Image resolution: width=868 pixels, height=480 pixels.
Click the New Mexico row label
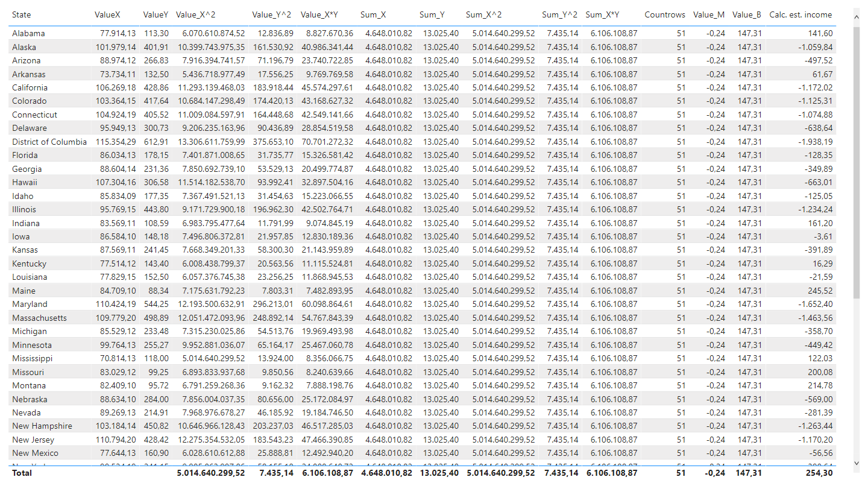[x=36, y=453]
